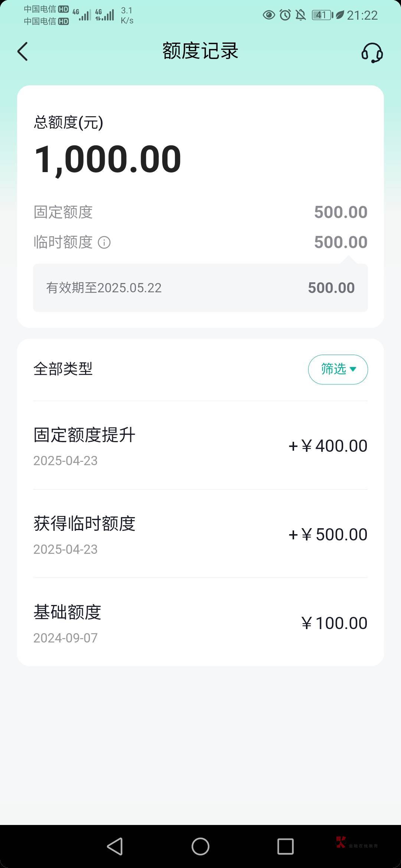This screenshot has width=401, height=868.
Task: Open the 固定额度提升 record
Action: (200, 445)
